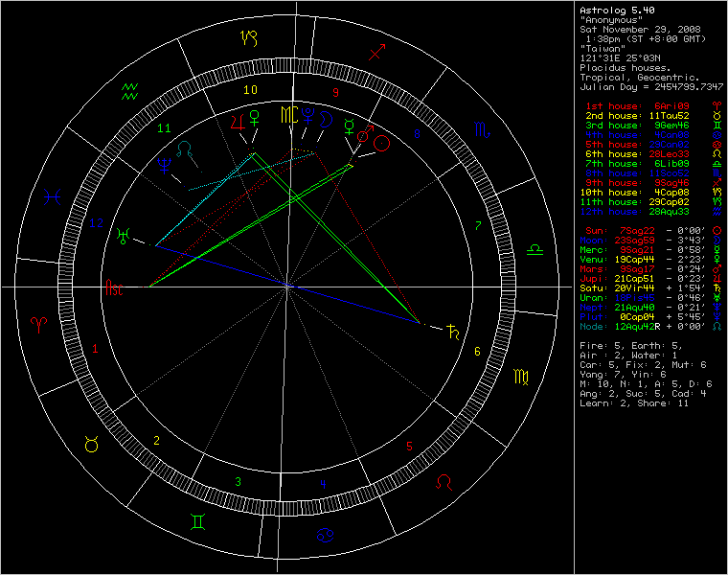This screenshot has width=728, height=575.
Task: Select the Jupiter glyph in the chart wheel
Action: pos(235,121)
